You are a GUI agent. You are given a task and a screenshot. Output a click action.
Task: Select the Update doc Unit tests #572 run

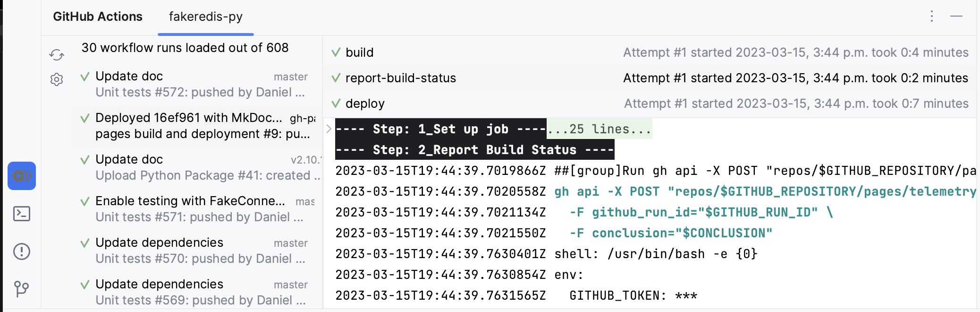pos(197,84)
